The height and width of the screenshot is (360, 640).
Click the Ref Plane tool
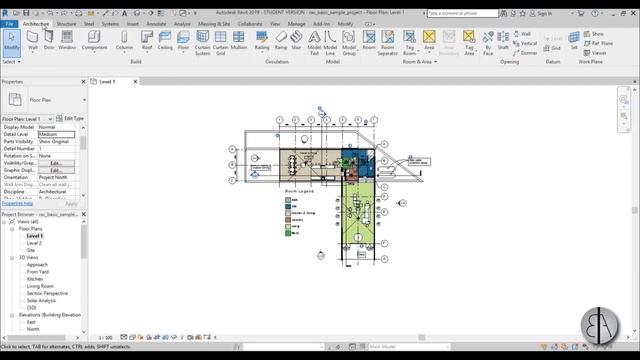(x=598, y=43)
